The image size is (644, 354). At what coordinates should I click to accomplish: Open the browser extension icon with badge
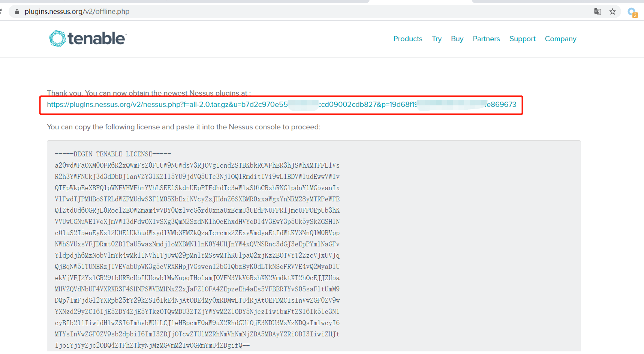point(632,12)
